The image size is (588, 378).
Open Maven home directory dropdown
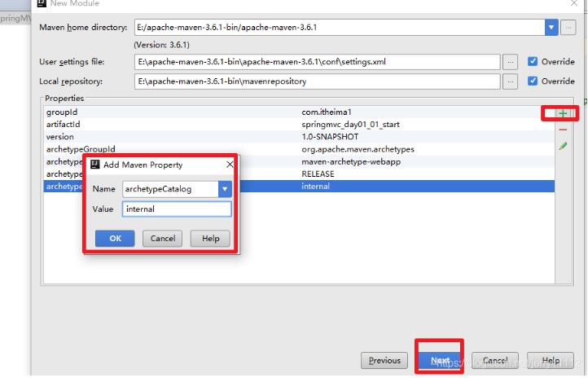(551, 28)
